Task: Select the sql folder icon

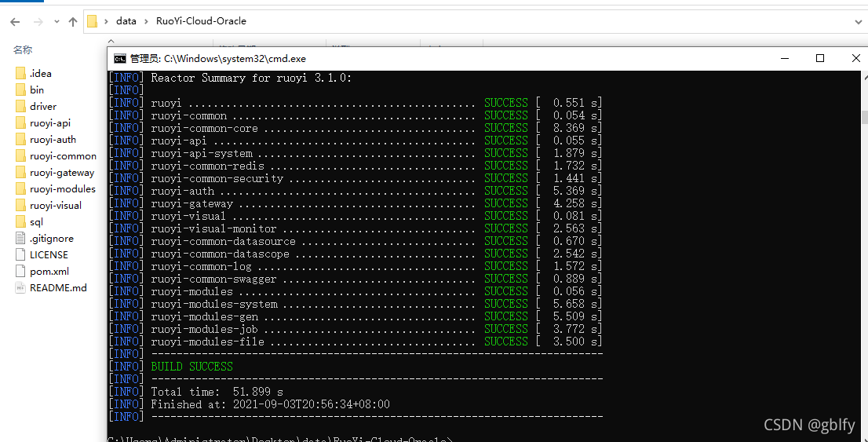Action: point(20,222)
